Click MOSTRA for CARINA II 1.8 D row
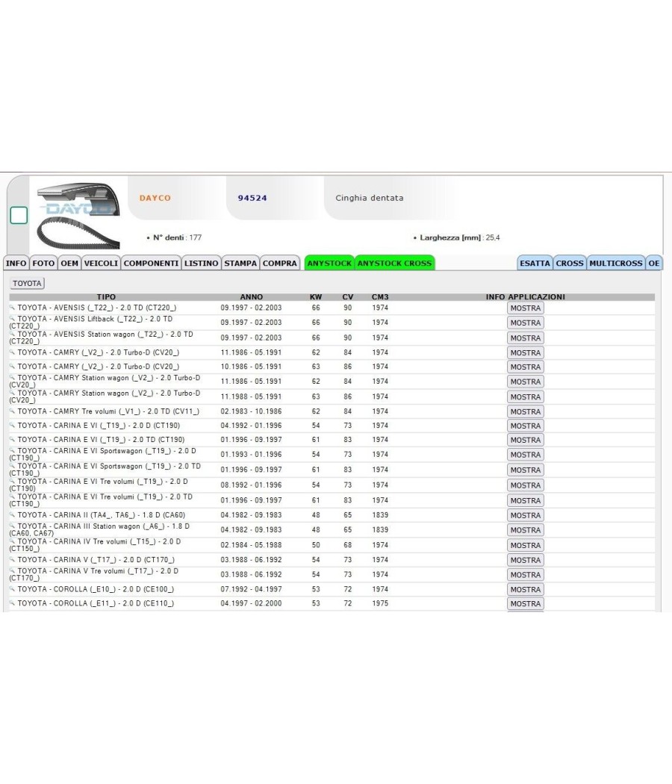Screen dimensions: 672x784 [x=526, y=515]
